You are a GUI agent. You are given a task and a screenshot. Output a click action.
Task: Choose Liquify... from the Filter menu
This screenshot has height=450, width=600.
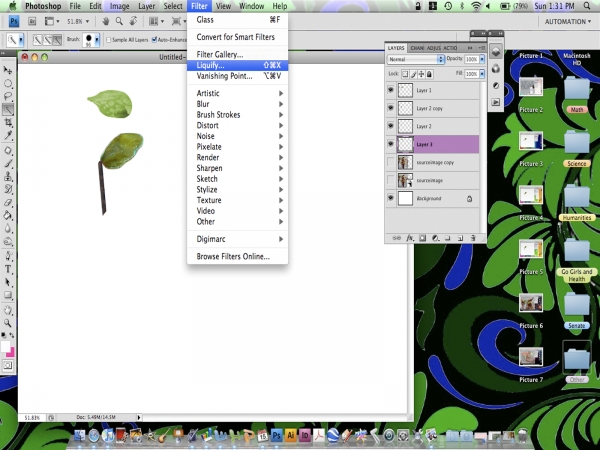pyautogui.click(x=237, y=65)
